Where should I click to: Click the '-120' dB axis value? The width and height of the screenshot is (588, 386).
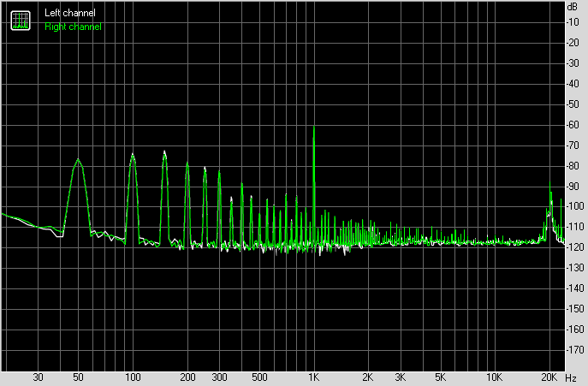tap(574, 247)
